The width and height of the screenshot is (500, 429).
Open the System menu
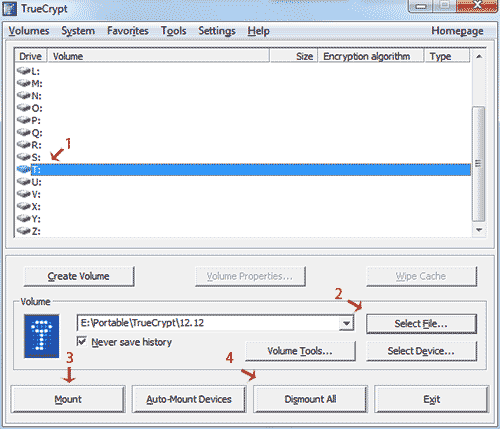[x=78, y=31]
